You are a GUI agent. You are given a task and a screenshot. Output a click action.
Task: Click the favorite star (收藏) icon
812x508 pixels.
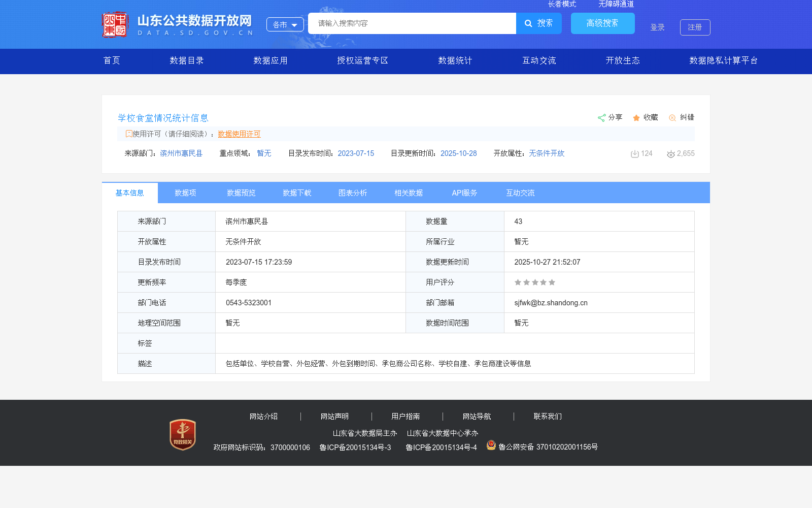coord(636,117)
